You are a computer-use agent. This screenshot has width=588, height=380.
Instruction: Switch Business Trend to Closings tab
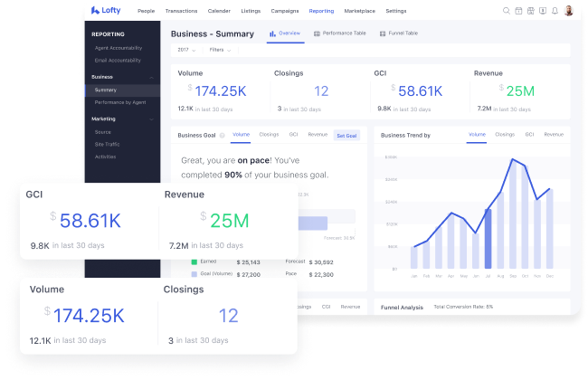(x=505, y=134)
